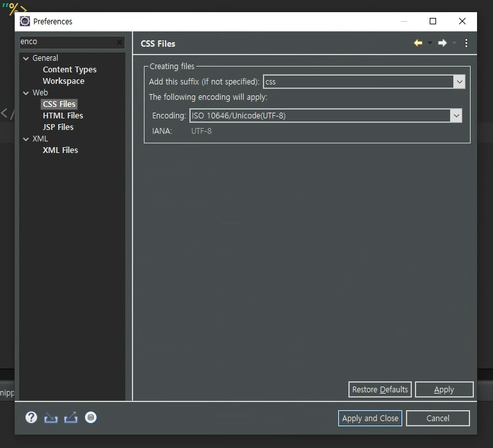Click the Import preferences icon
The image size is (493, 448).
tap(51, 418)
